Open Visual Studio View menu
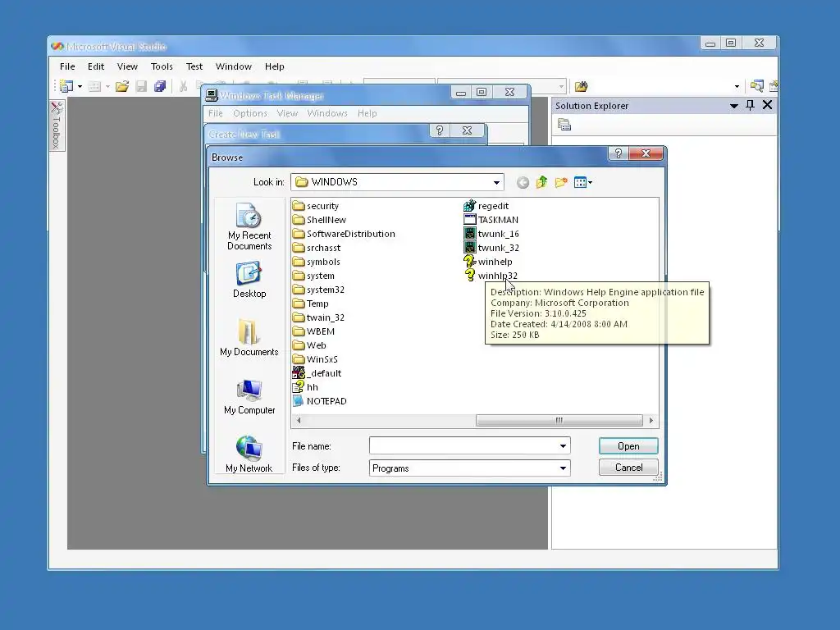 (127, 66)
